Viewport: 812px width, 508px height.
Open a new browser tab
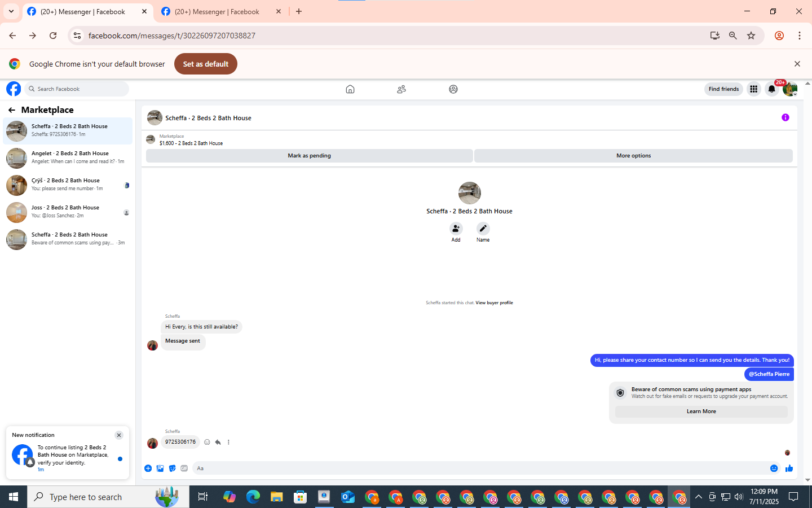(x=299, y=11)
